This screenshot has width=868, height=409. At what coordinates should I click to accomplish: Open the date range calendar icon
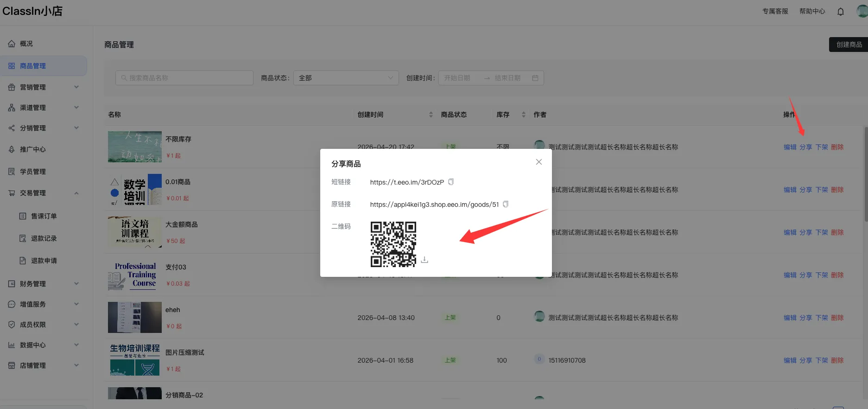pyautogui.click(x=535, y=78)
